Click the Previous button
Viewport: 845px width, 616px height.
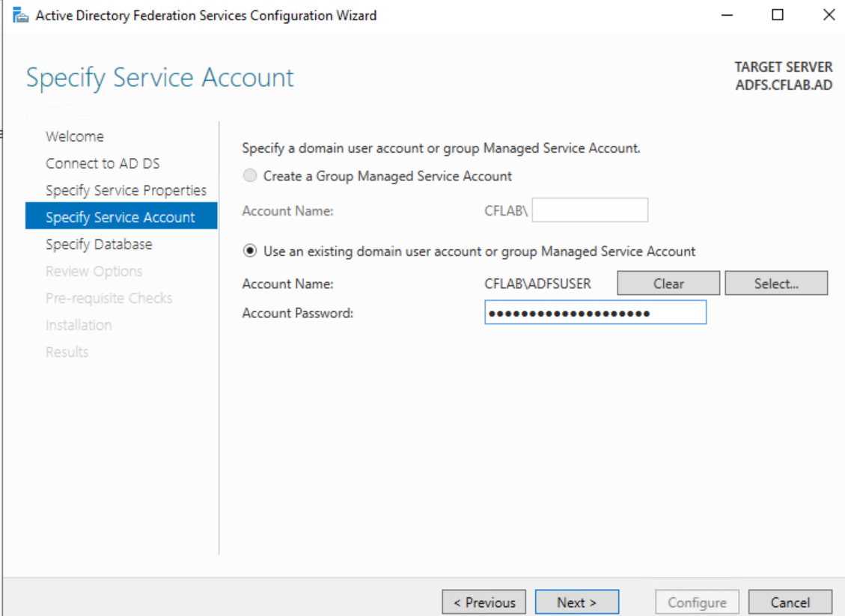(x=484, y=603)
